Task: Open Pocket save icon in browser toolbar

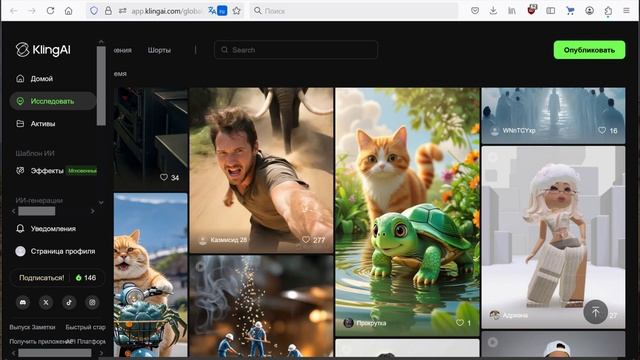Action: click(475, 11)
